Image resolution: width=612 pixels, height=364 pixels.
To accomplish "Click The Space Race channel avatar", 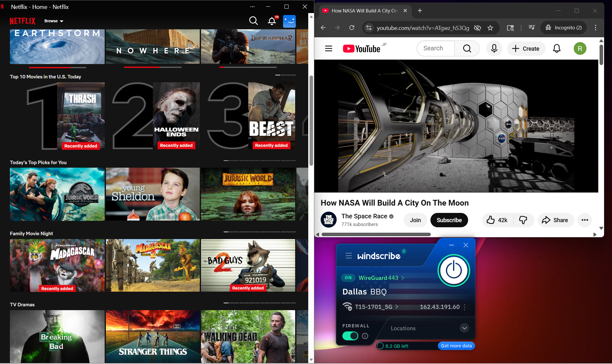I will pos(329,220).
